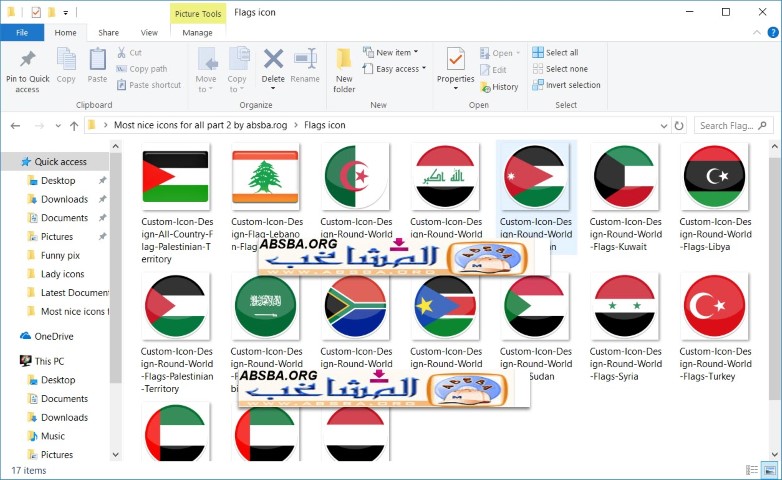Click the parent folder breadcrumb 'Most nice icons for all part 2'
The image size is (782, 480).
pyautogui.click(x=200, y=125)
